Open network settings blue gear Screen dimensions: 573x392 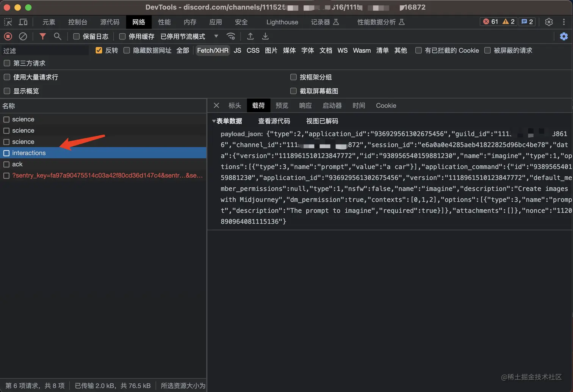coord(564,36)
